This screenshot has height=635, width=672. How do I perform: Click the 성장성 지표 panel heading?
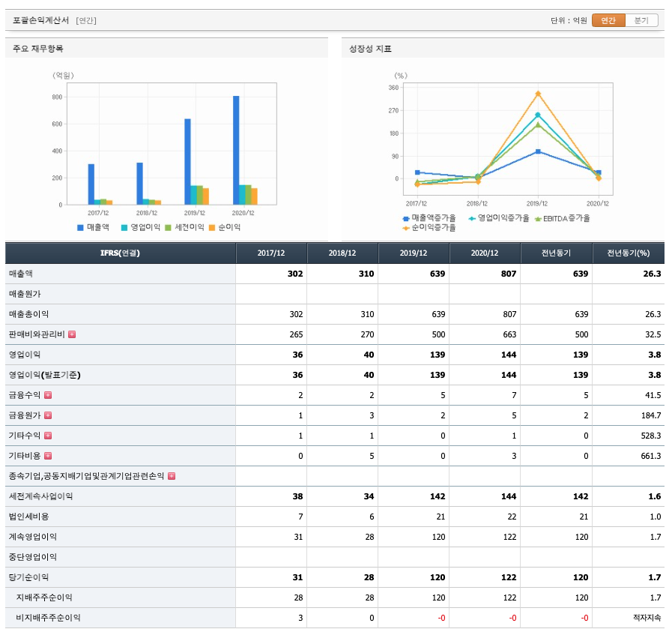[370, 49]
